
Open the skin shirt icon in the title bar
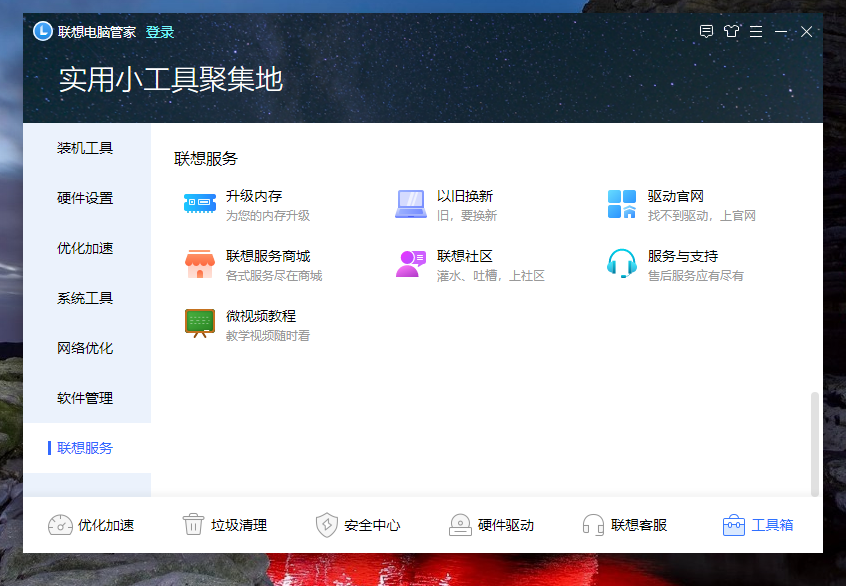tap(732, 31)
